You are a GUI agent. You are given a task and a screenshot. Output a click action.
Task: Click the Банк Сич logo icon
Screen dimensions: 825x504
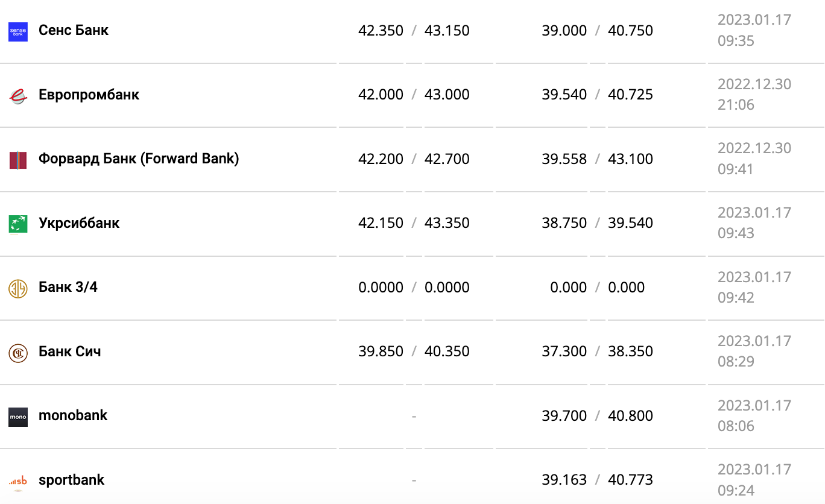click(x=18, y=353)
